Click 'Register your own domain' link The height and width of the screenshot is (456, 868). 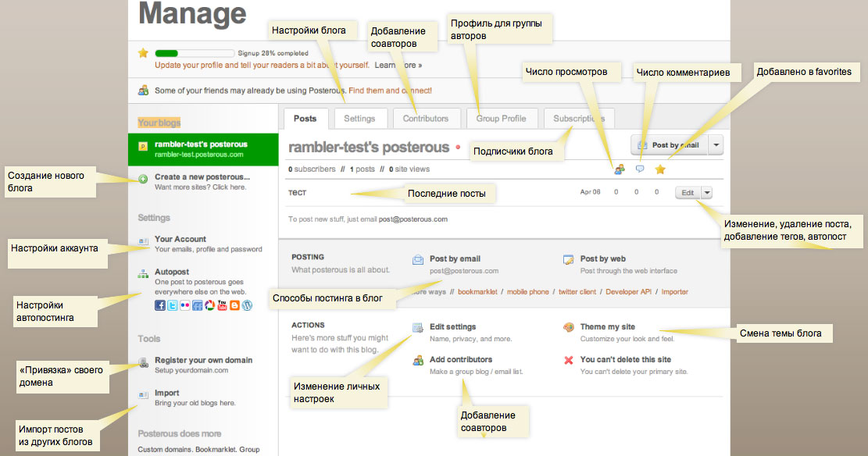(203, 360)
